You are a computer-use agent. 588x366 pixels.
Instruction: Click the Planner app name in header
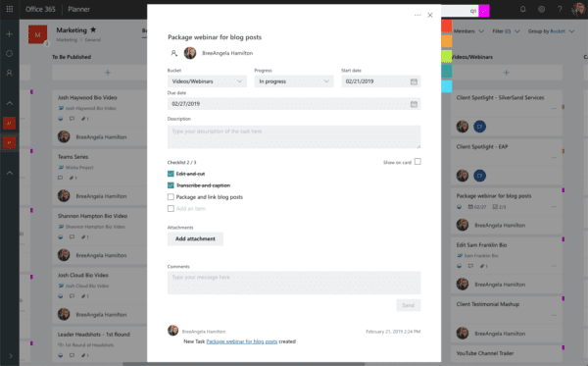tap(78, 10)
